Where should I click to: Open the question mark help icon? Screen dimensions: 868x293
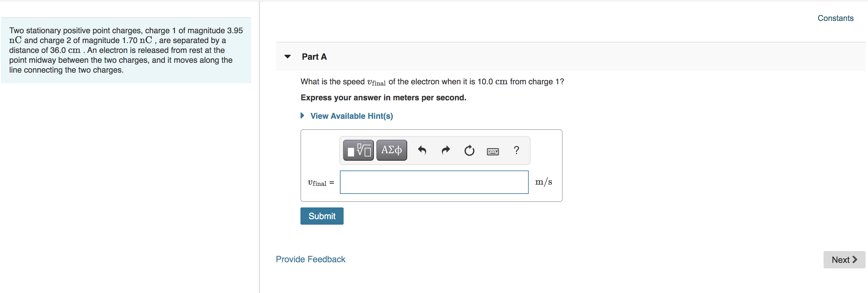pyautogui.click(x=516, y=150)
